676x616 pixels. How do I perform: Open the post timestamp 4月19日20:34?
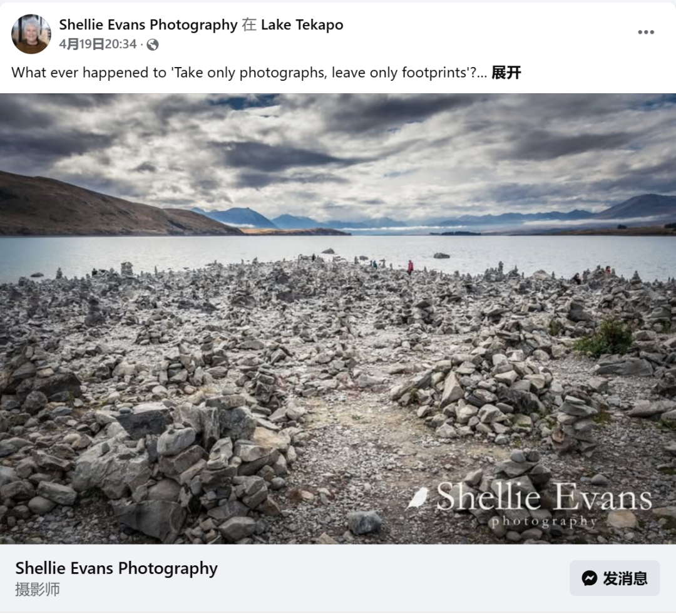tap(98, 44)
